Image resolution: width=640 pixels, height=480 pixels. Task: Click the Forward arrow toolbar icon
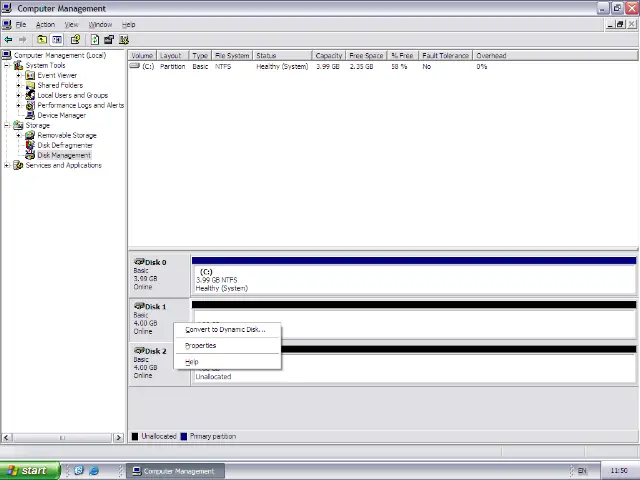(22, 40)
